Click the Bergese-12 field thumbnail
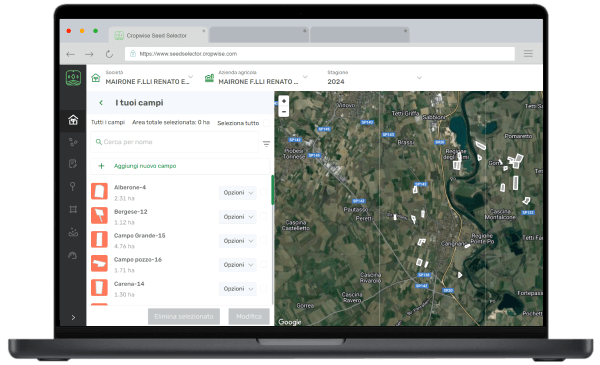The width and height of the screenshot is (600, 365). point(99,215)
